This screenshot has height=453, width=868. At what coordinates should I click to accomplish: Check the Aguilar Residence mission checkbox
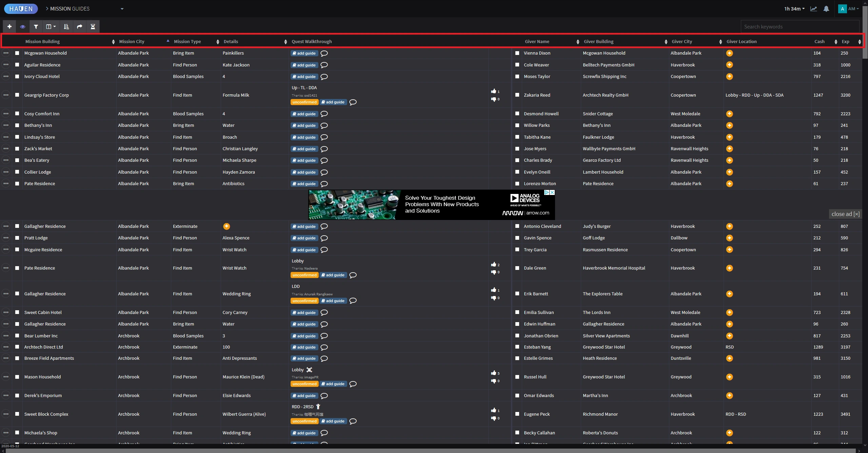[17, 65]
